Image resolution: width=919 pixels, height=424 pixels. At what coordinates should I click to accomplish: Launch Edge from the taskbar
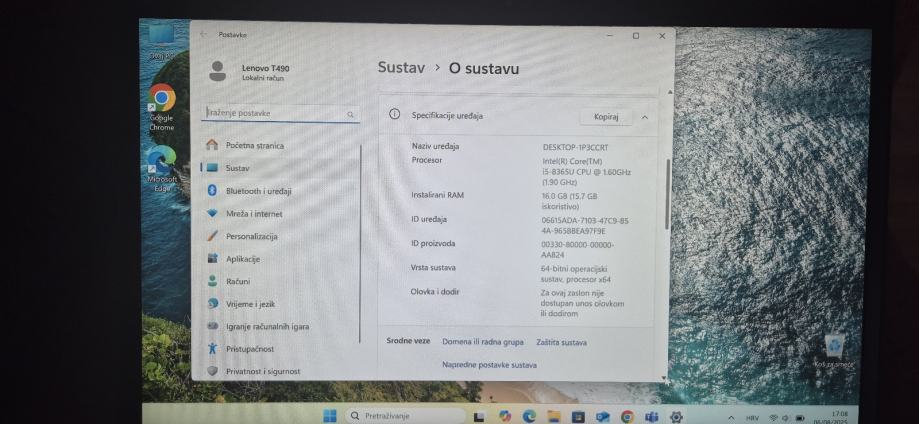coord(529,416)
